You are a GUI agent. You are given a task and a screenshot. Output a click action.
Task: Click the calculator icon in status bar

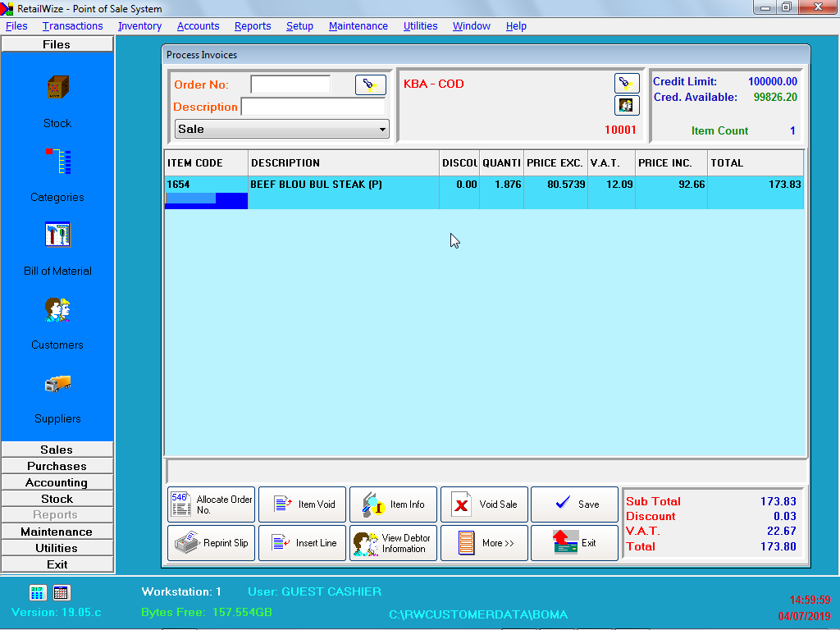coord(38,592)
